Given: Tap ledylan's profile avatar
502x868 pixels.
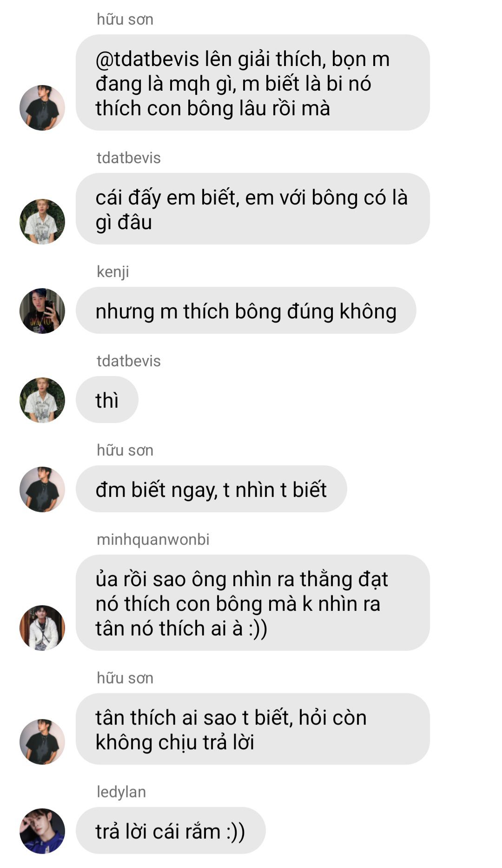Looking at the screenshot, I should (x=42, y=831).
